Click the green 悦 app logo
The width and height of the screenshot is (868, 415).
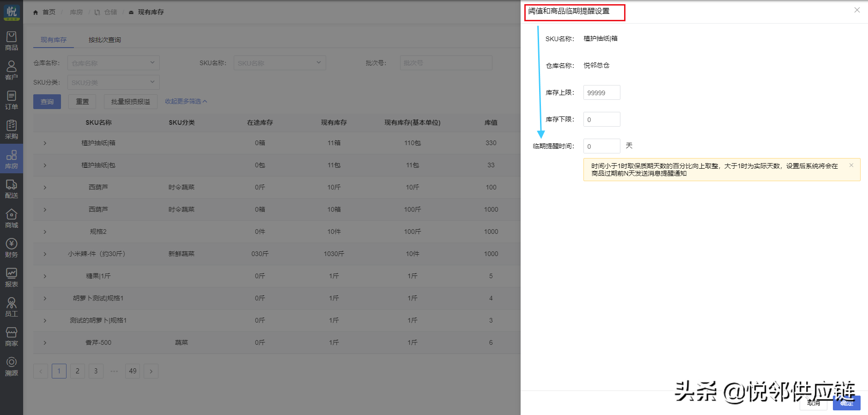tap(12, 12)
